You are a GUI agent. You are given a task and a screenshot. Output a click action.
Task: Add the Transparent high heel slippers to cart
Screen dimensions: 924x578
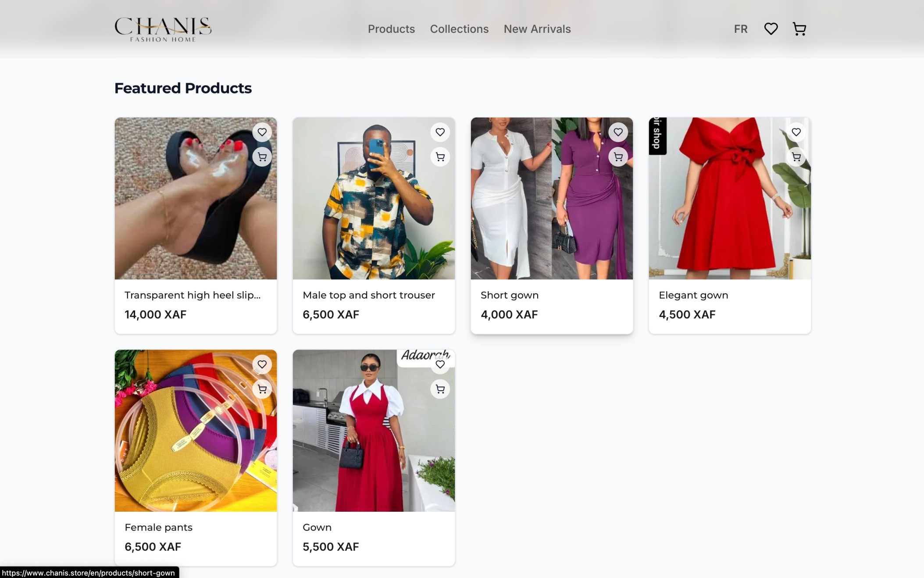point(262,157)
